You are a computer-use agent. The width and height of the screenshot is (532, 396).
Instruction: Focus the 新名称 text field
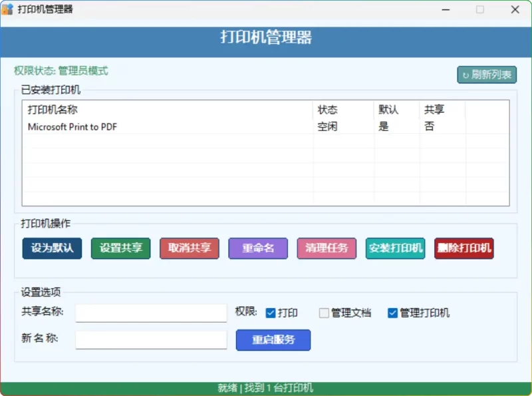(x=151, y=339)
